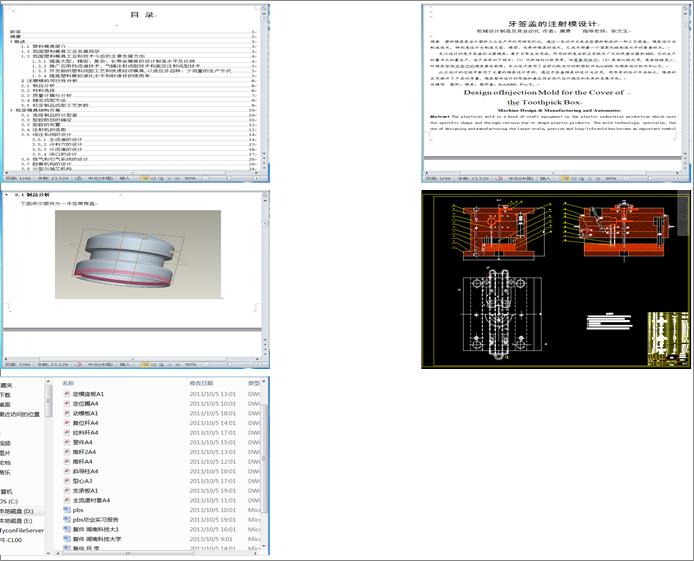Viewport: 694px width, 561px height.
Task: Select the 推杆2A4 drawing file icon
Action: [x=67, y=452]
